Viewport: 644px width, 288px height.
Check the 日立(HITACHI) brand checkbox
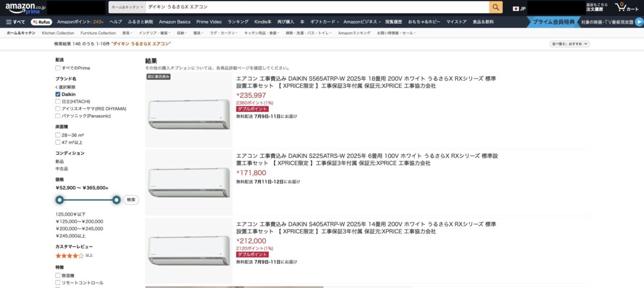click(58, 102)
